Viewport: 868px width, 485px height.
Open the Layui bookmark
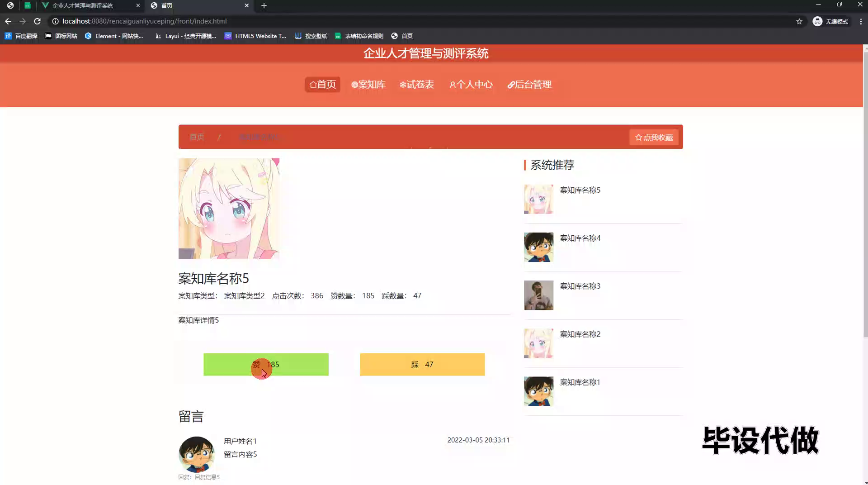tap(185, 36)
